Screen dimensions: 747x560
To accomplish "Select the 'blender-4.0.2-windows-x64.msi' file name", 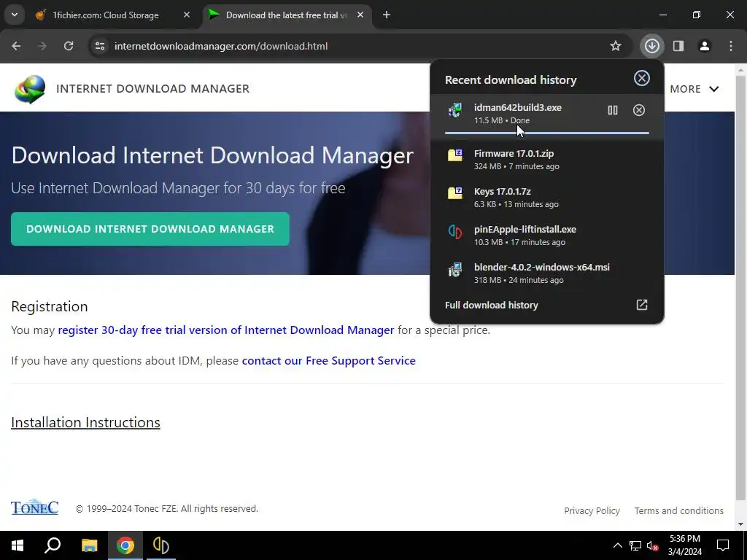I will pyautogui.click(x=542, y=267).
